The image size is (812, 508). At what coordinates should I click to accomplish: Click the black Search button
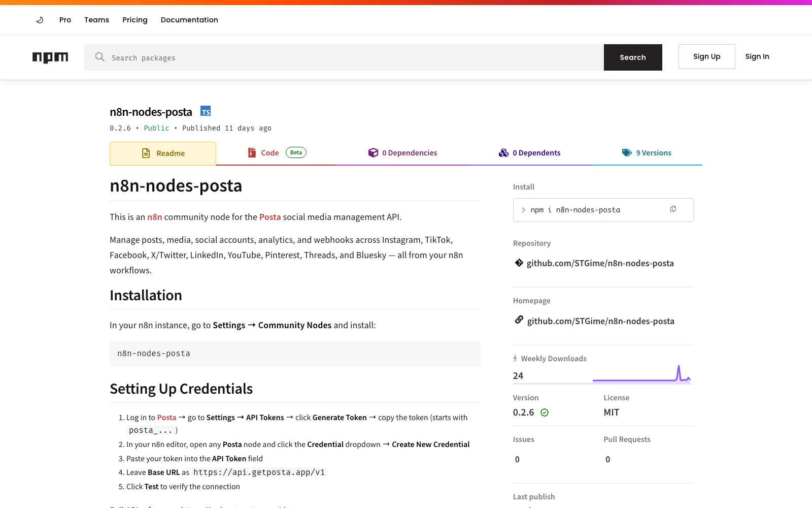633,57
